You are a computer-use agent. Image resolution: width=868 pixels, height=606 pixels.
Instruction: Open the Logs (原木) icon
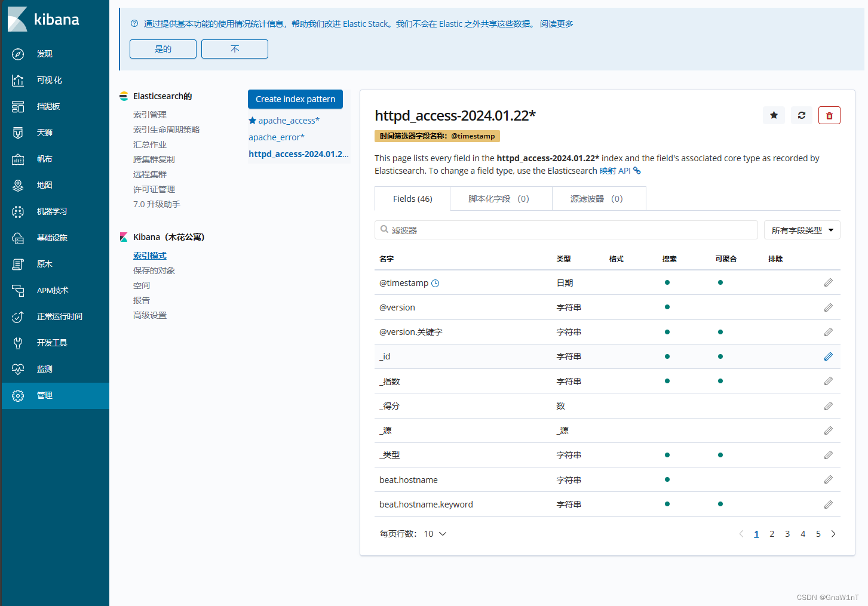(18, 264)
